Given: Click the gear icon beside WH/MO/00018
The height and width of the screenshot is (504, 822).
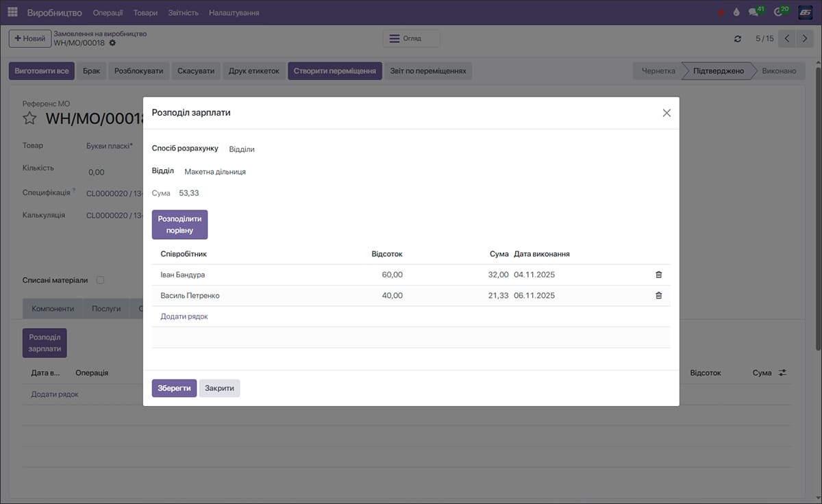Looking at the screenshot, I should [x=112, y=43].
